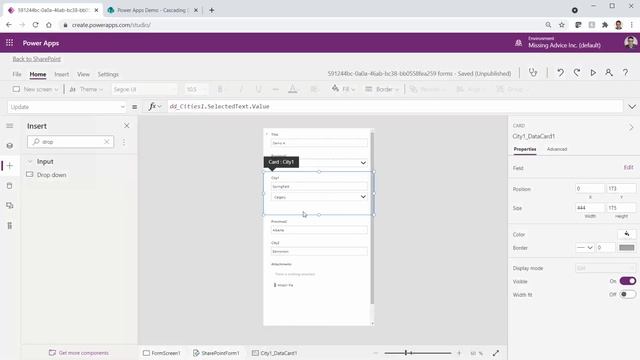Click the zoom in plus button

click(x=459, y=353)
